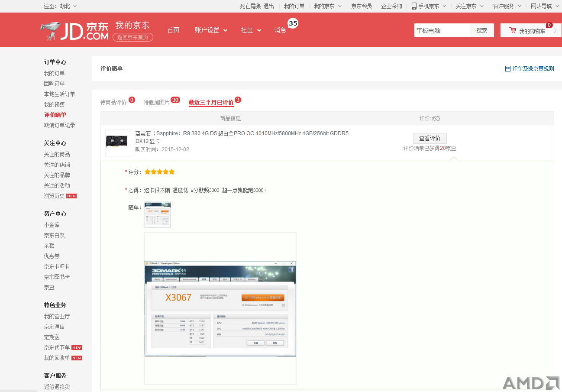Open 团购订单 in the sidebar
562x392 pixels.
pyautogui.click(x=54, y=84)
